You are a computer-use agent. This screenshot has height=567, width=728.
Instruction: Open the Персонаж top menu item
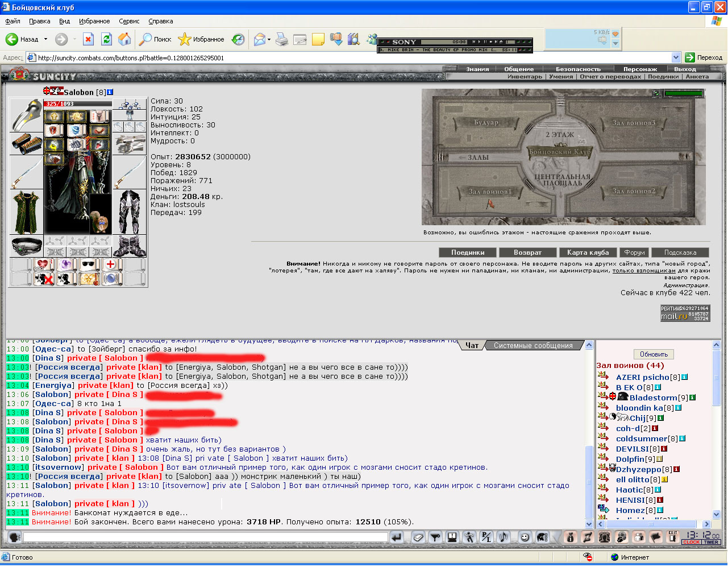click(640, 69)
